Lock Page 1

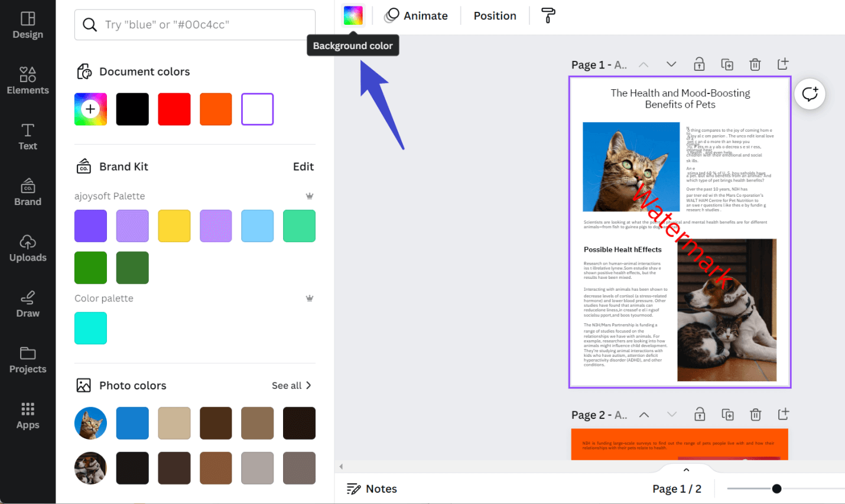(699, 64)
